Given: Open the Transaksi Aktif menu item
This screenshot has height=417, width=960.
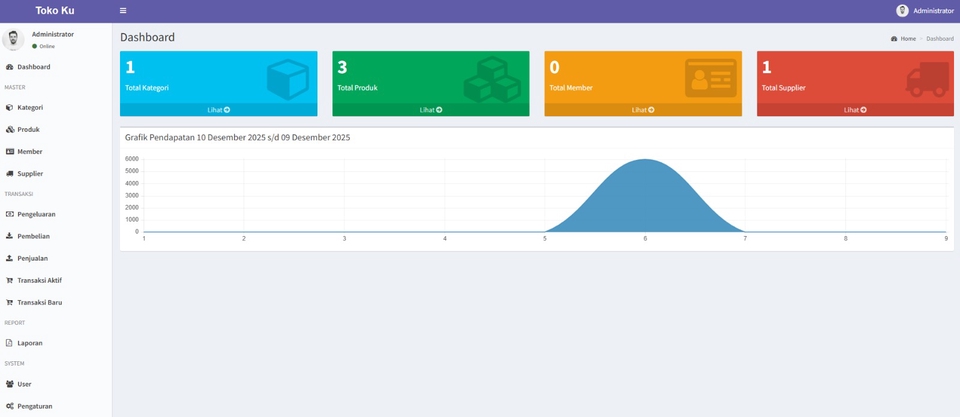Looking at the screenshot, I should (39, 280).
